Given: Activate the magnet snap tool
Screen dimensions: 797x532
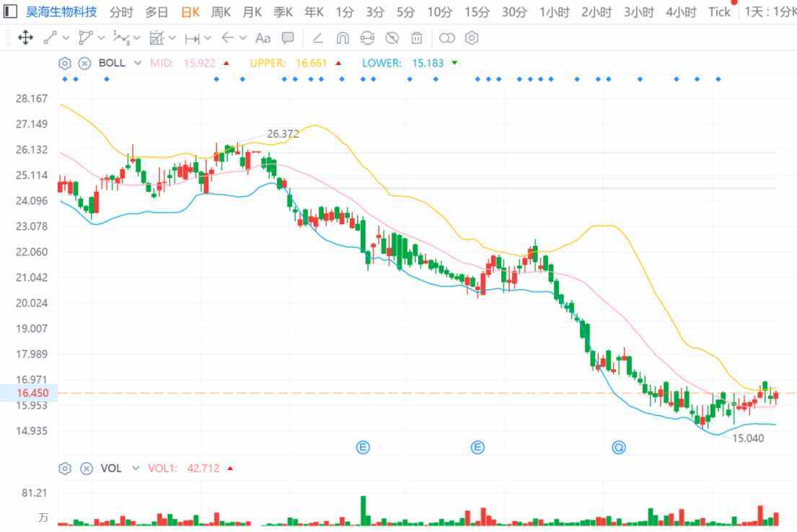Looking at the screenshot, I should pos(343,37).
